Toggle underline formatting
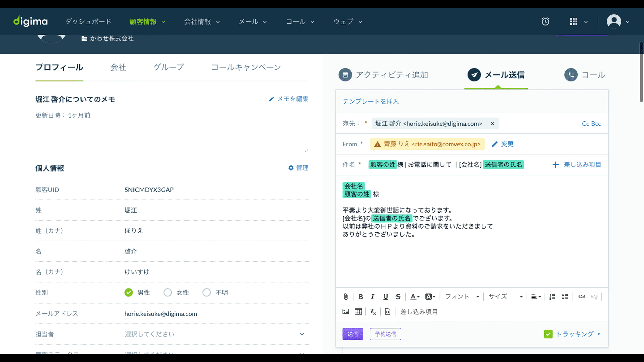The image size is (644, 362). (x=386, y=296)
